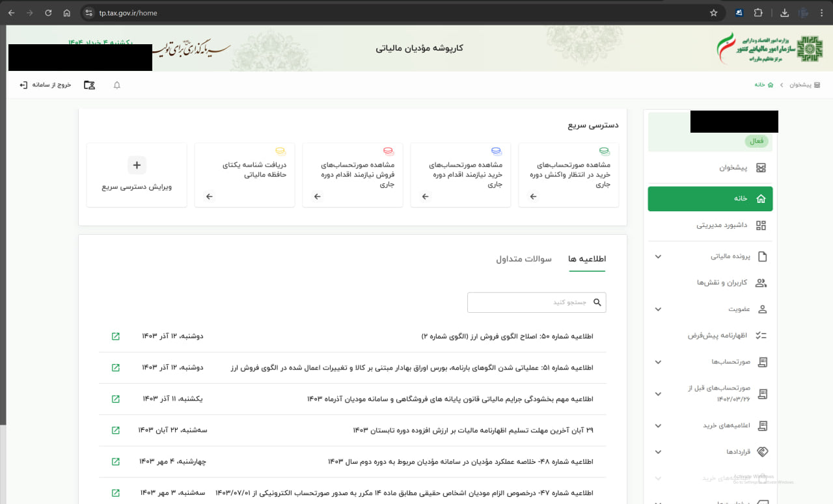Image resolution: width=833 pixels, height=504 pixels.
Task: Expand عضویت chevron
Action: coord(658,310)
